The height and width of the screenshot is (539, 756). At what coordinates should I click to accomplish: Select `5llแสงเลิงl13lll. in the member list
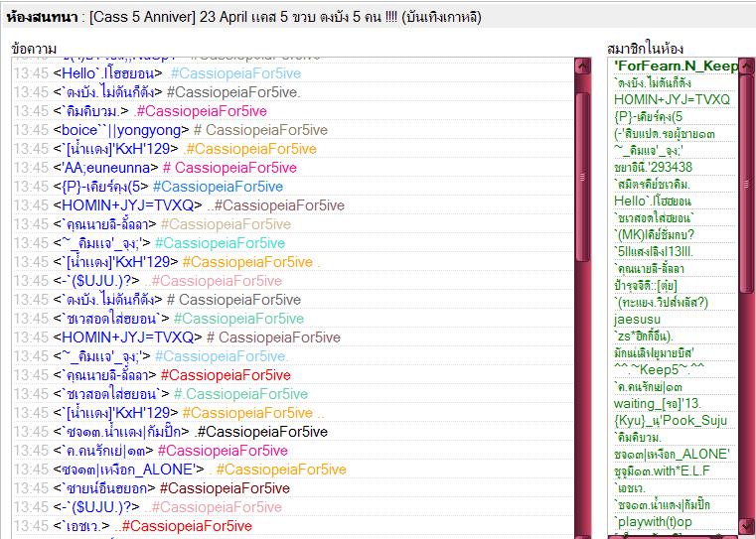(x=654, y=251)
